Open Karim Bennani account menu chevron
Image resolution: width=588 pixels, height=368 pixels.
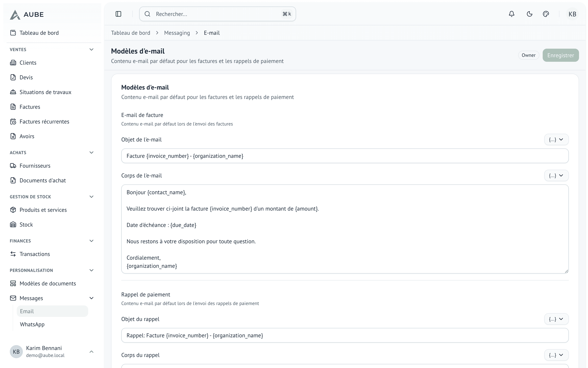(92, 351)
